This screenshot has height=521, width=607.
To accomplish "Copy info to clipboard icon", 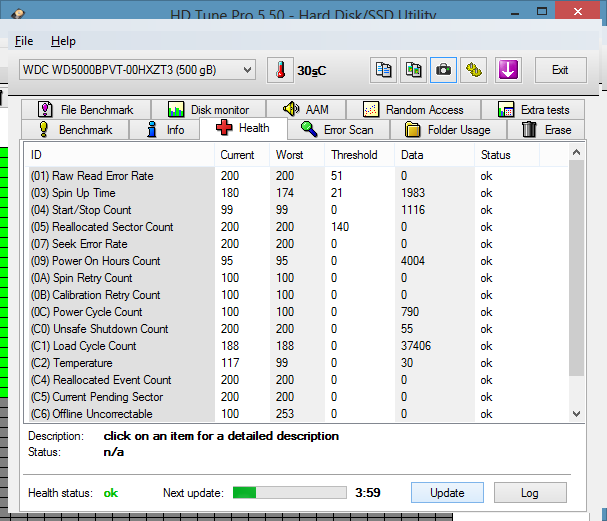I will tap(383, 70).
